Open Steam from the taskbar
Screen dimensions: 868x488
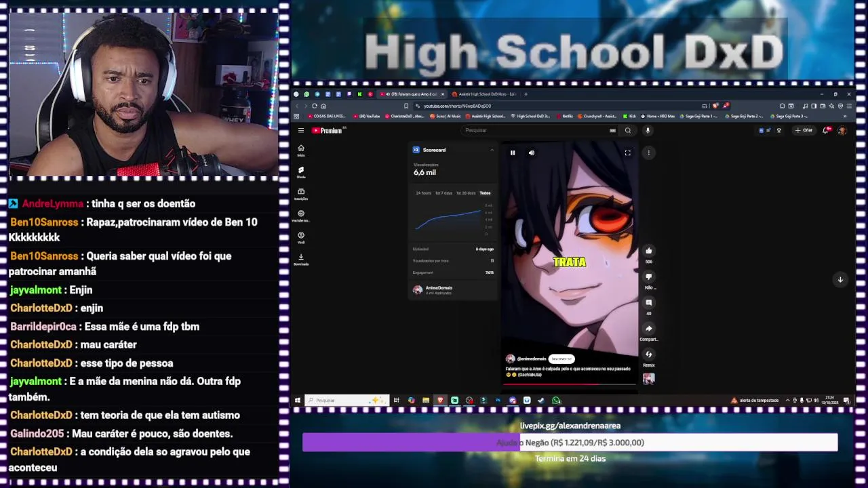[540, 400]
